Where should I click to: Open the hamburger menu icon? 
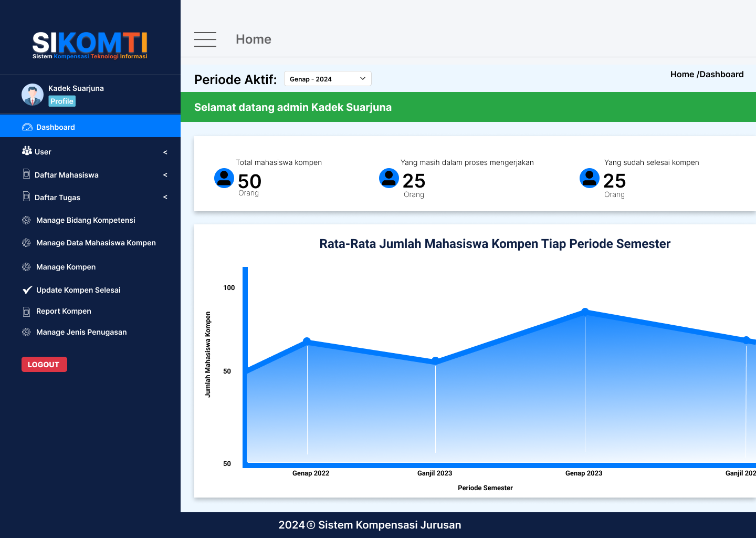click(205, 39)
